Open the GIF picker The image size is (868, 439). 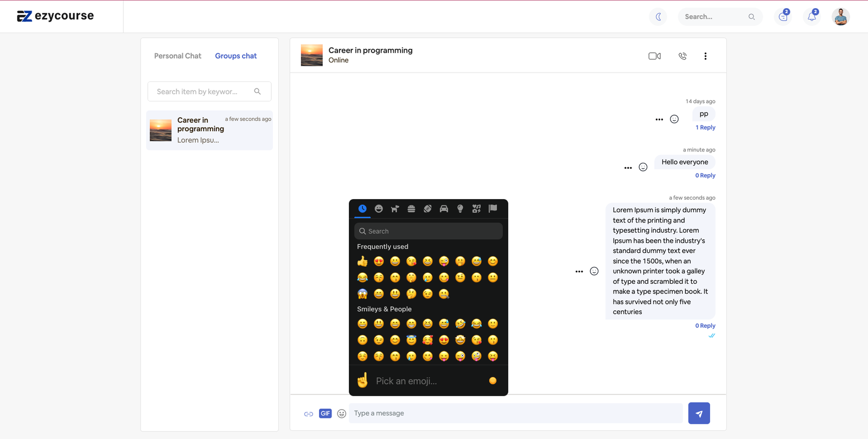(x=325, y=413)
